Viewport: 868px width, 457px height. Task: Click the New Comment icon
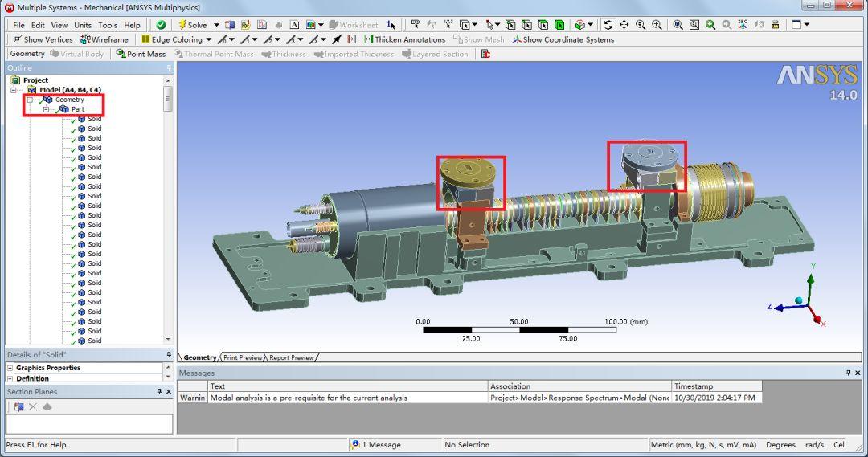246,25
